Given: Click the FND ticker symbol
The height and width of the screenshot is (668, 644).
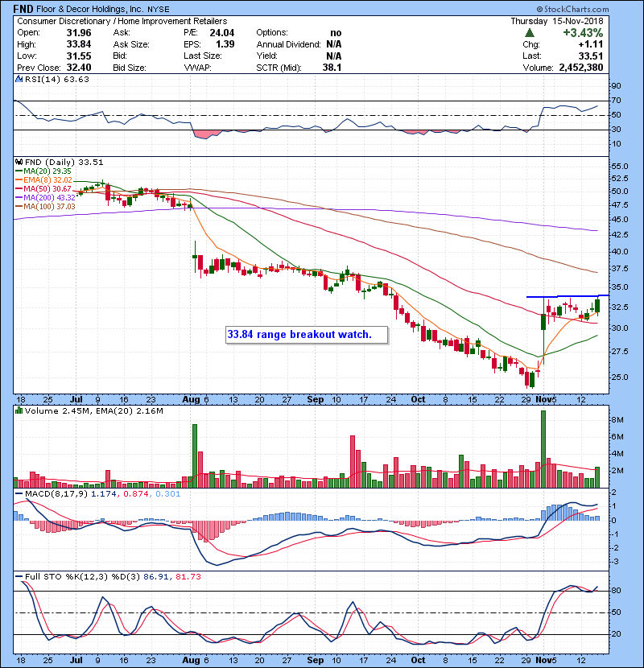Looking at the screenshot, I should (23, 9).
